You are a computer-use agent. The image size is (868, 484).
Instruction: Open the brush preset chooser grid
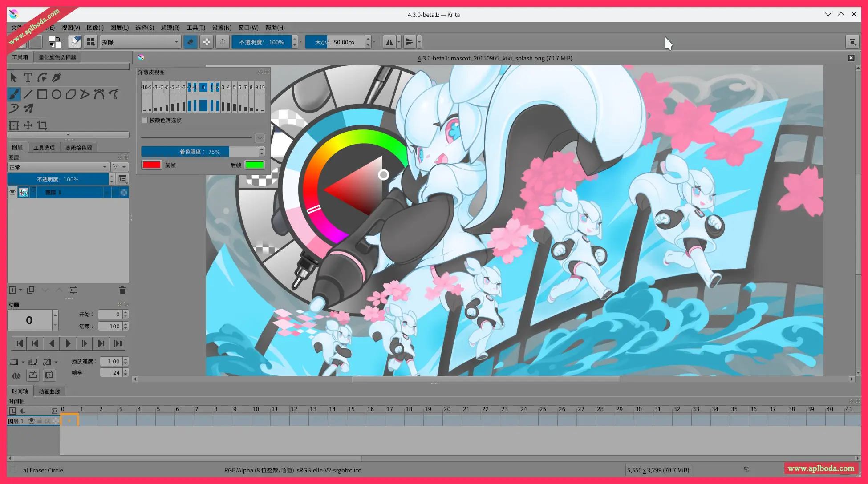(x=91, y=42)
